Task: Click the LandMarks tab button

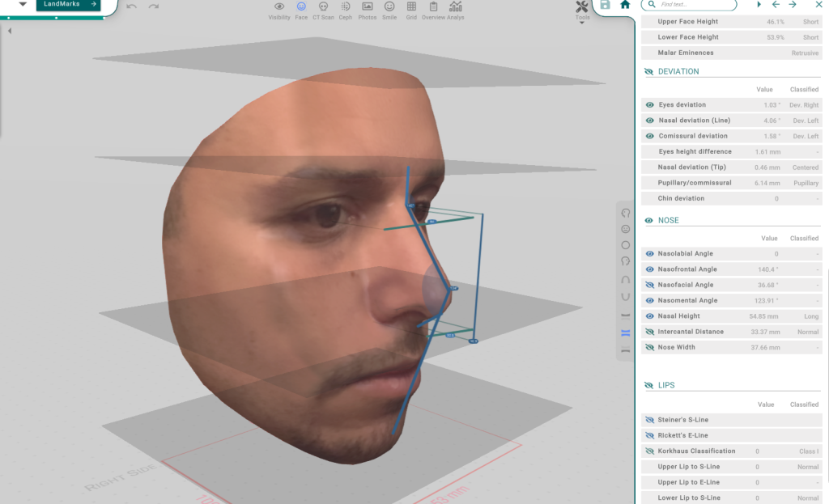Action: pyautogui.click(x=69, y=5)
